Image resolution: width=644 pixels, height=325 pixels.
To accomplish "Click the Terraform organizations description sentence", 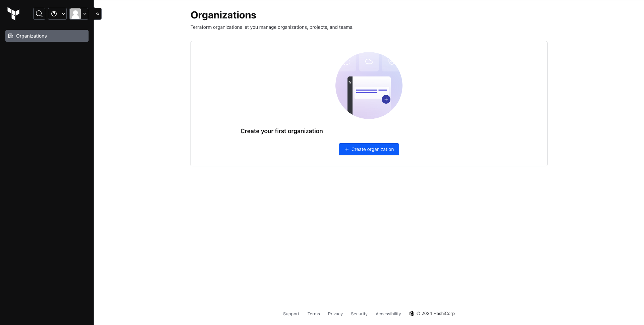I will 272,27.
